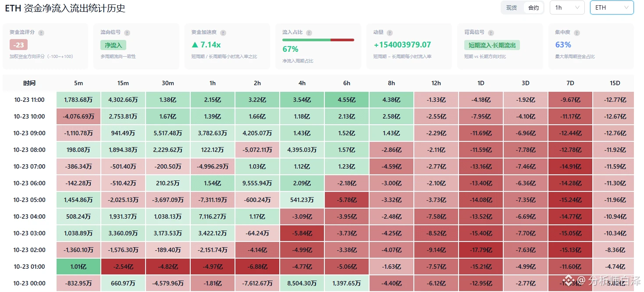
Task: Click the 15D column header
Action: [615, 83]
